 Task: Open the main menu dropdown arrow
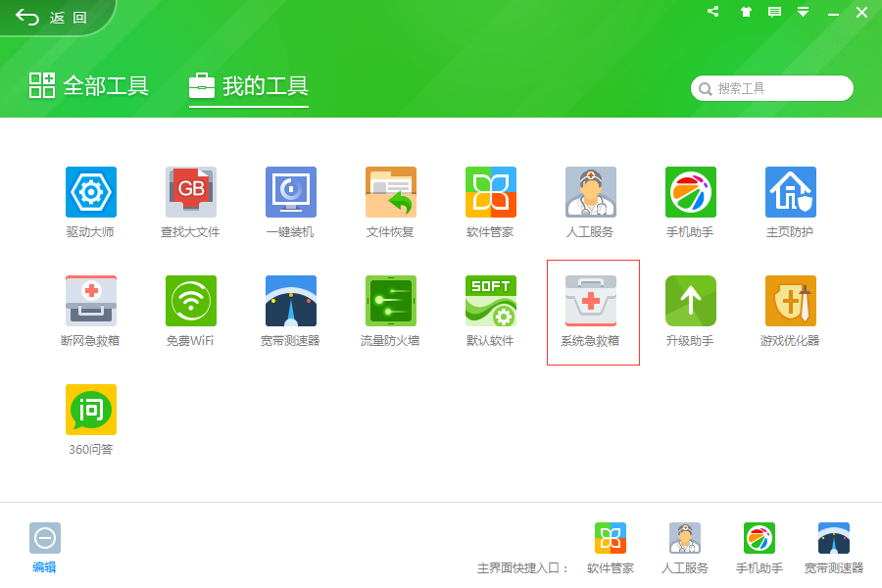coord(804,12)
